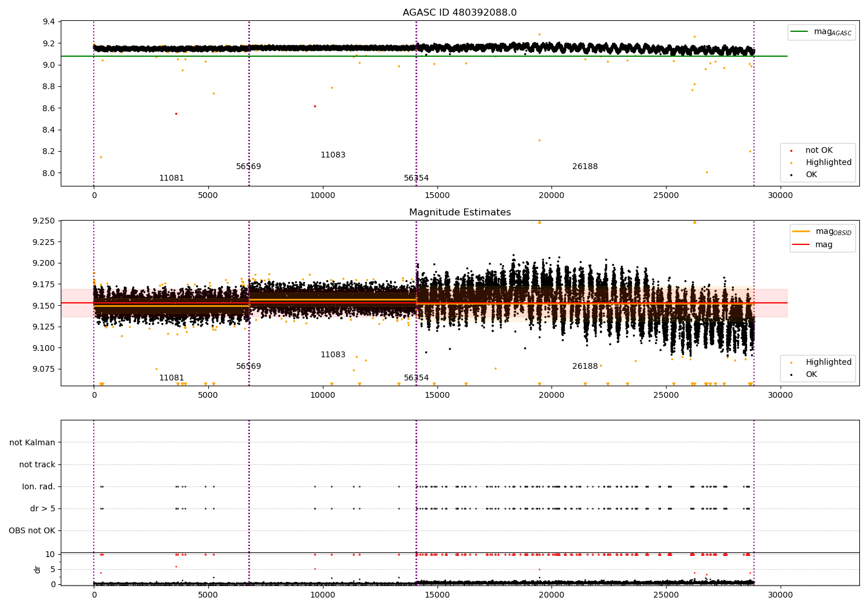Click the red "mag" legend entry in Magnitude Estimates
The width and height of the screenshot is (868, 608).
click(x=812, y=244)
